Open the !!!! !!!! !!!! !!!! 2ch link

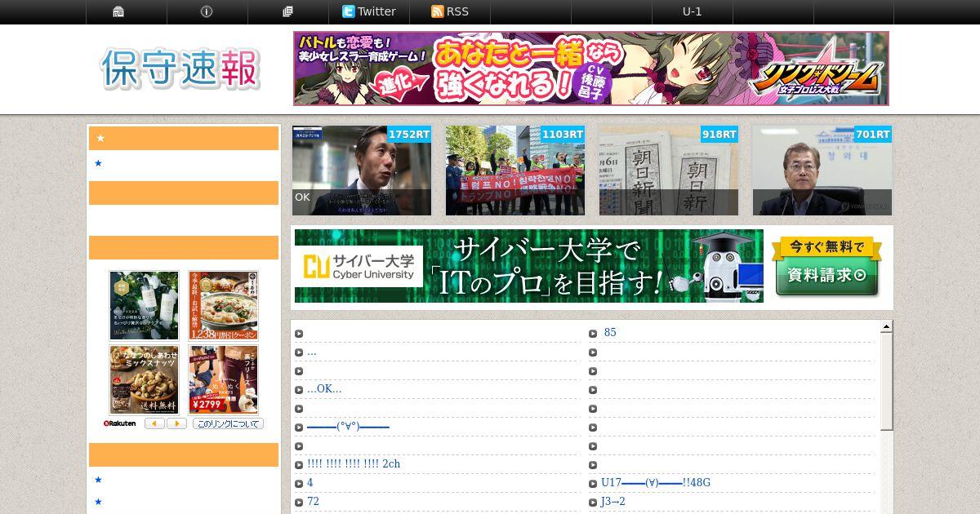coord(354,463)
